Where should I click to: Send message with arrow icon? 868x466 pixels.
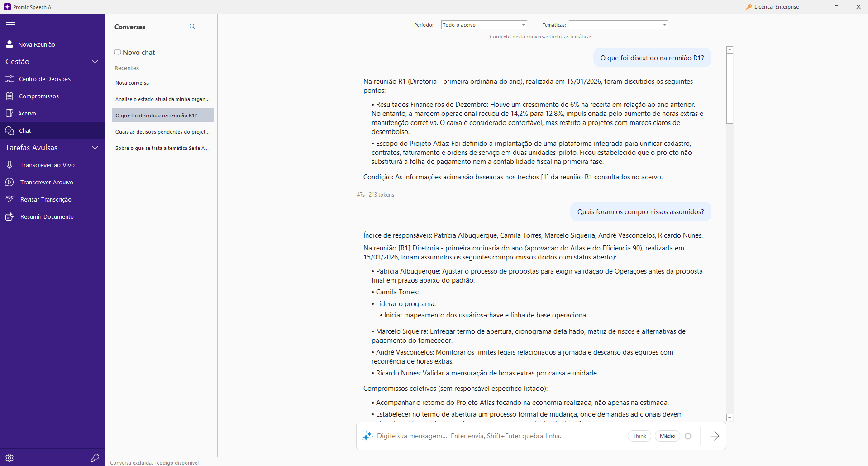(715, 436)
